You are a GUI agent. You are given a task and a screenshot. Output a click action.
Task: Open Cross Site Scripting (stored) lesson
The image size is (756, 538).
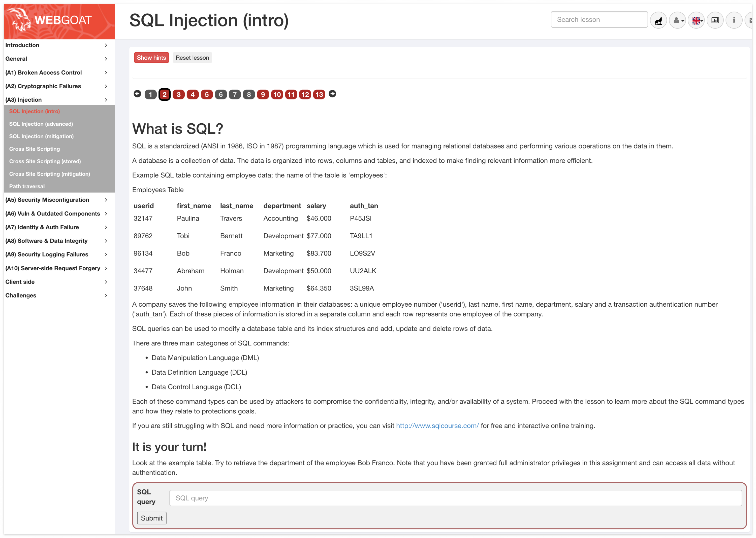[45, 161]
